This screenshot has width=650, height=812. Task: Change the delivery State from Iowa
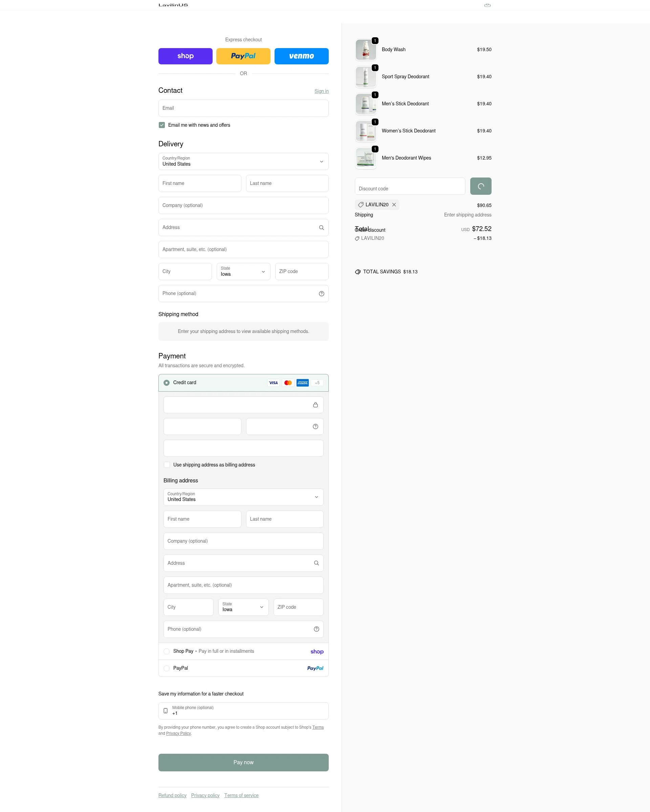coord(243,271)
